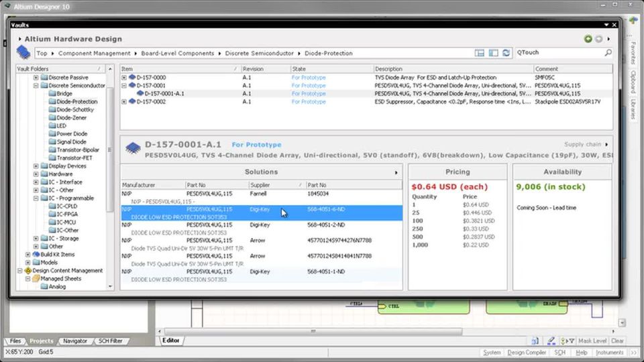Expand the D-157-0000 item row
Viewport: 644px width, 362px height.
124,77
